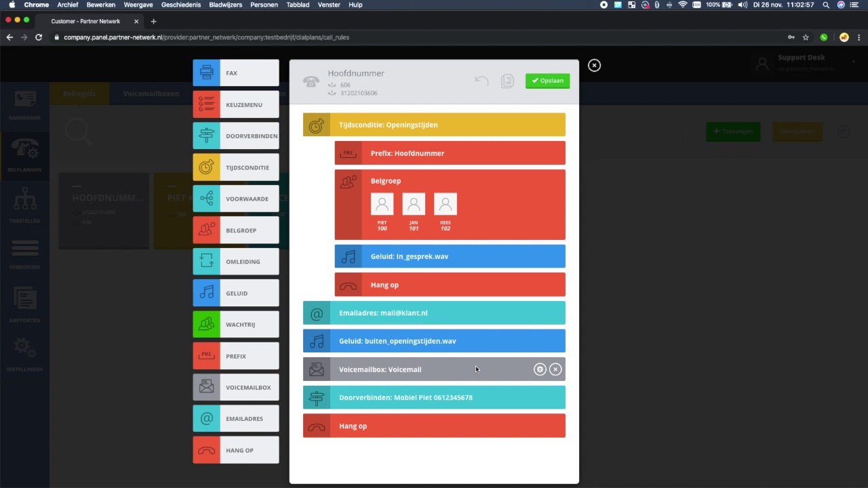Open Rapporten in the sidebar

(x=24, y=305)
